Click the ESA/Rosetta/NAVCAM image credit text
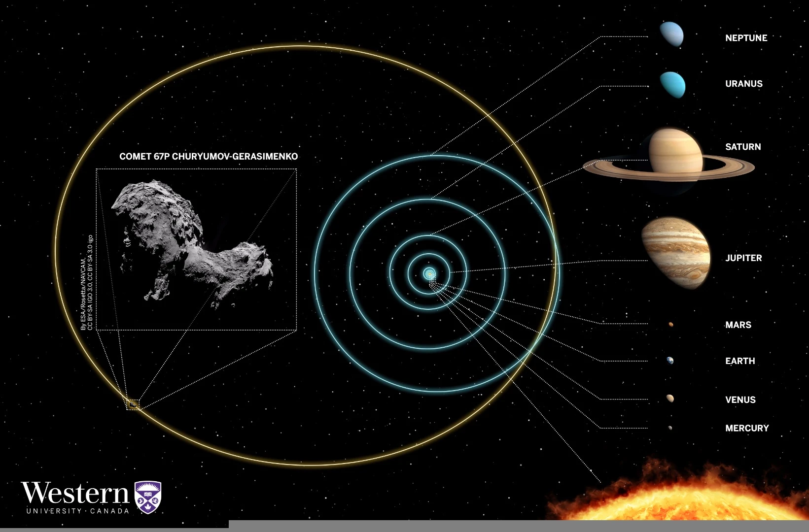809x532 pixels. [x=87, y=283]
